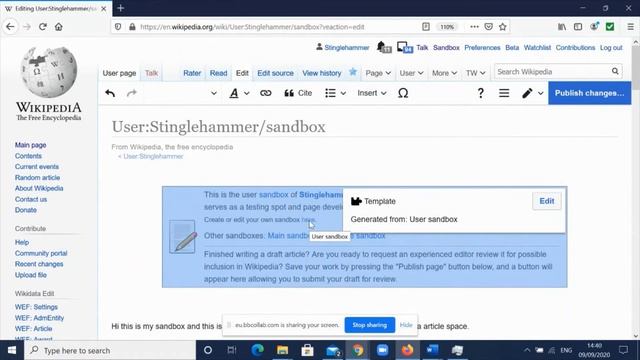Open Upload file in sidebar
This screenshot has height=360, width=640.
[31, 275]
